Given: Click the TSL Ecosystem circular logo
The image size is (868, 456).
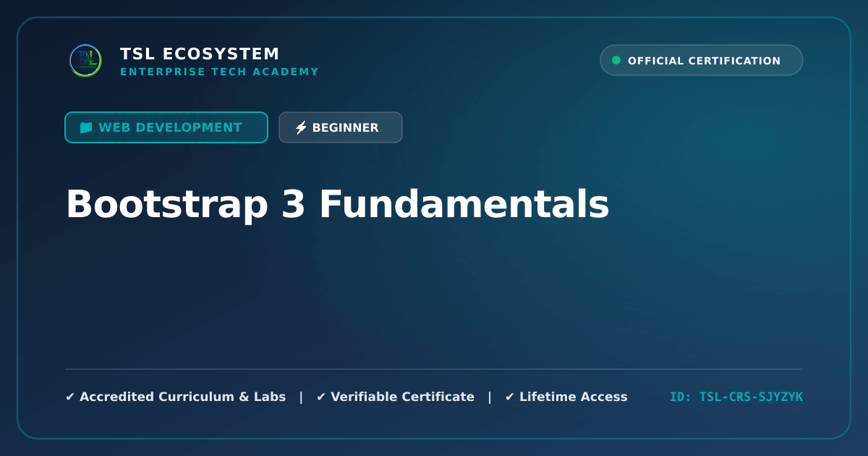Looking at the screenshot, I should pyautogui.click(x=85, y=60).
